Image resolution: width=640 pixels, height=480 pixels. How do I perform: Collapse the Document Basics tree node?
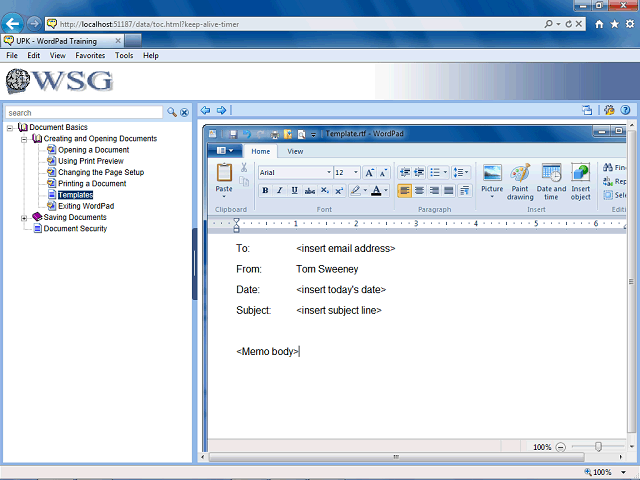tap(10, 128)
